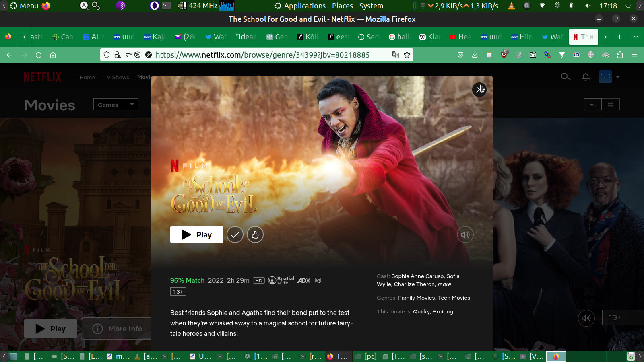Open the desktop Menu button

coord(24,6)
